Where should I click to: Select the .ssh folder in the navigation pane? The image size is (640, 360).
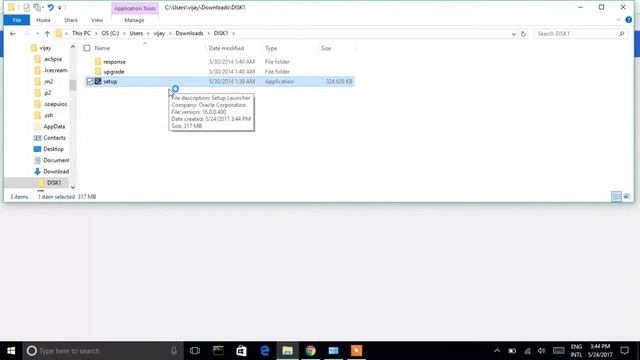48,116
